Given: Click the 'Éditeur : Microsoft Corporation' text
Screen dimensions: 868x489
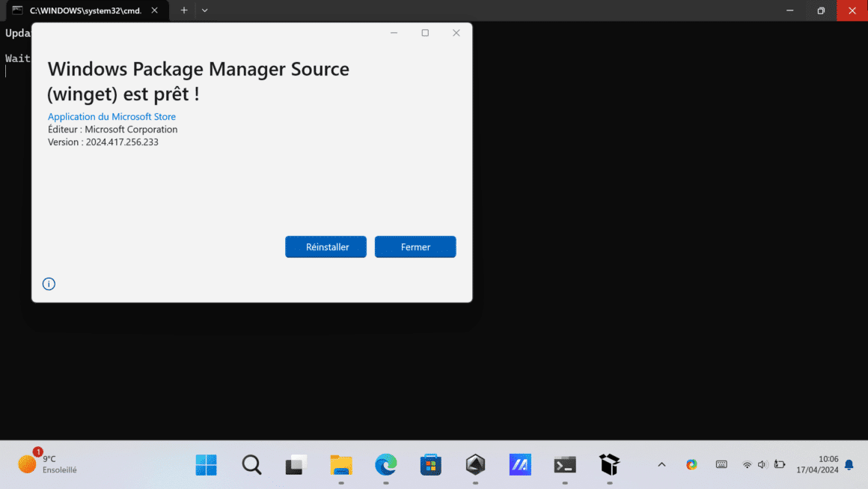Looking at the screenshot, I should point(112,129).
